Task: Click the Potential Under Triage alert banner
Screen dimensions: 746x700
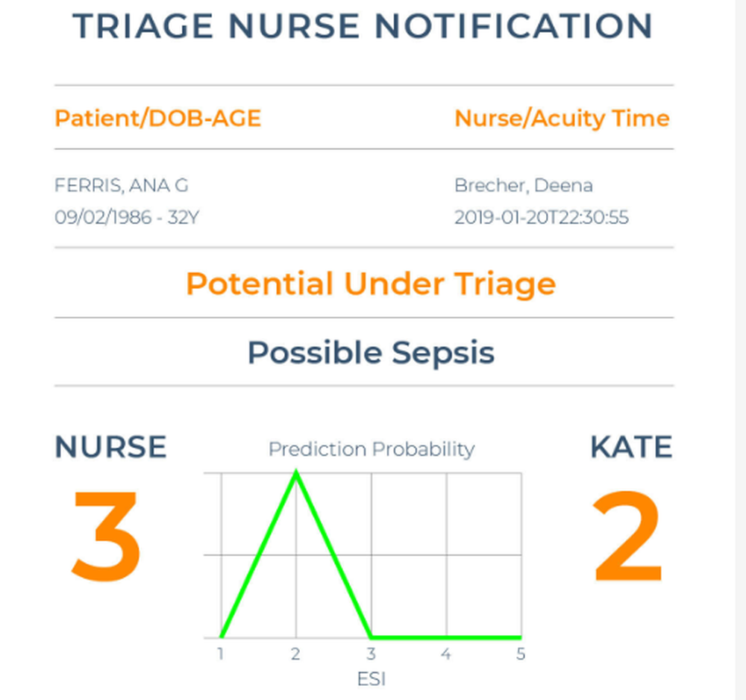Action: 371,284
